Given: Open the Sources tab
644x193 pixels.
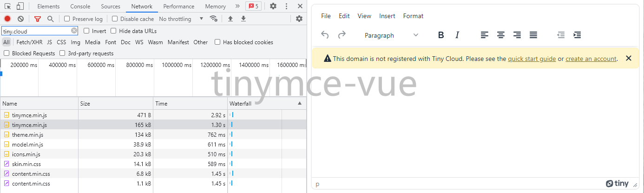Looking at the screenshot, I should tap(111, 7).
